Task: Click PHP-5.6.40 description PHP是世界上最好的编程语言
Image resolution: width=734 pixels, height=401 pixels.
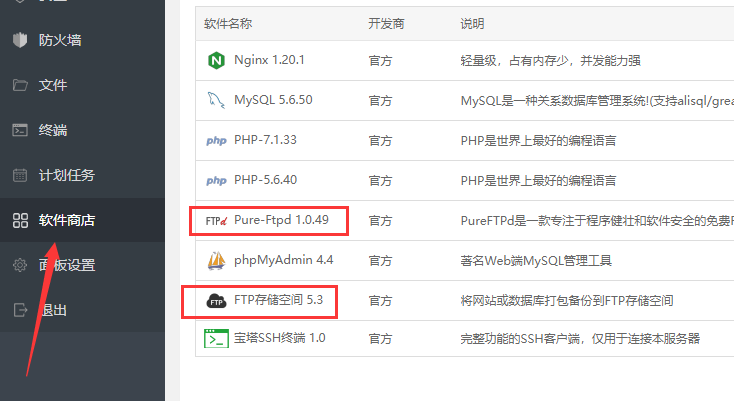Action: coord(538,181)
